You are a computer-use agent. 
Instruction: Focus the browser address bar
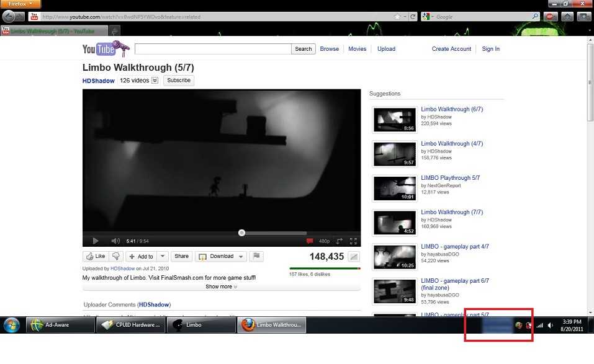(x=216, y=17)
